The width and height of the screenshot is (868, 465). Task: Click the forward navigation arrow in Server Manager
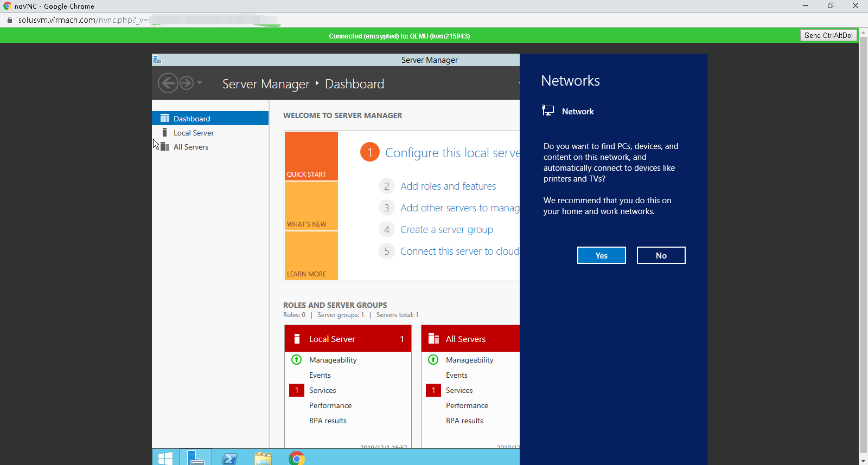(187, 83)
